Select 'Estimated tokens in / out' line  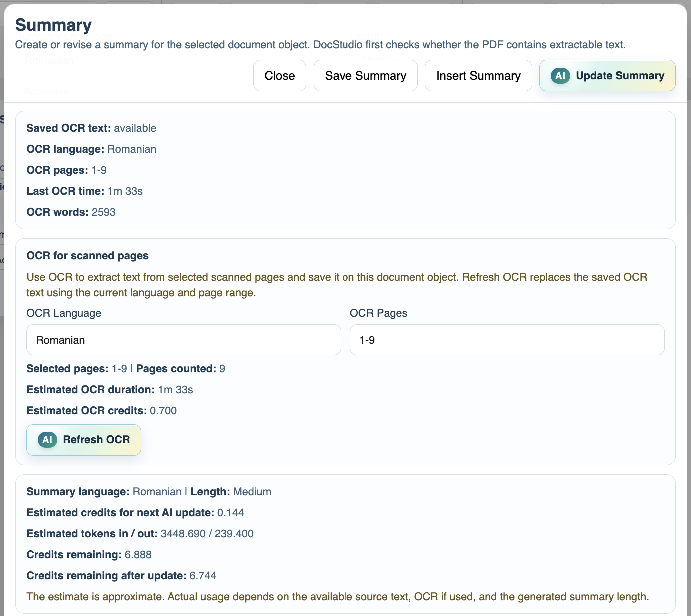click(140, 534)
